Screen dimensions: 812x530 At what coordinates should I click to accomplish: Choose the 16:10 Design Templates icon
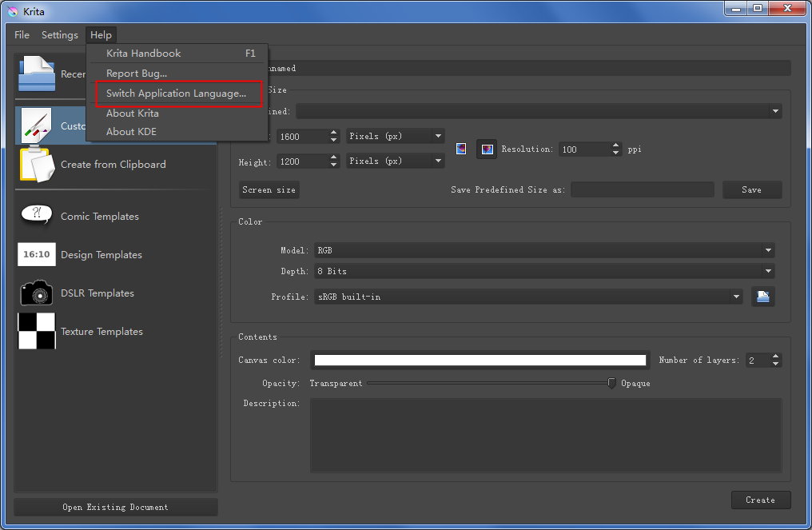tap(36, 254)
